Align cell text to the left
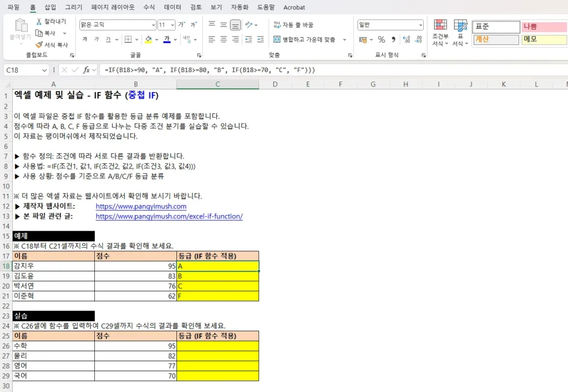The height and width of the screenshot is (392, 568). tap(212, 39)
